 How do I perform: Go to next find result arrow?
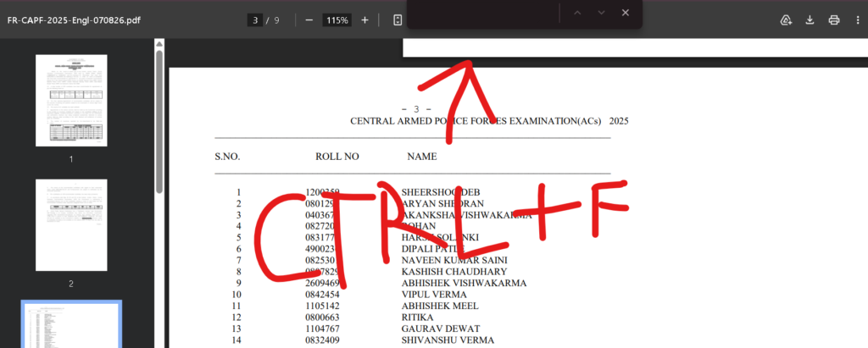601,13
